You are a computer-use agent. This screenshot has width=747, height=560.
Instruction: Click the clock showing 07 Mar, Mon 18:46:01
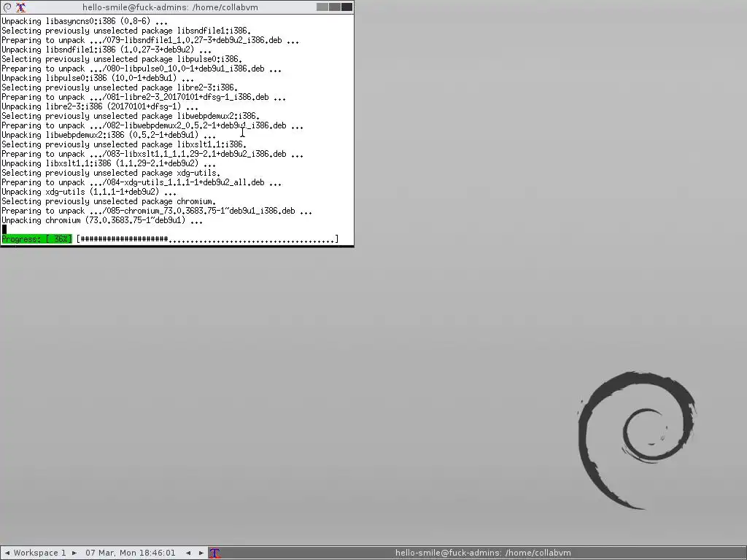tap(131, 553)
